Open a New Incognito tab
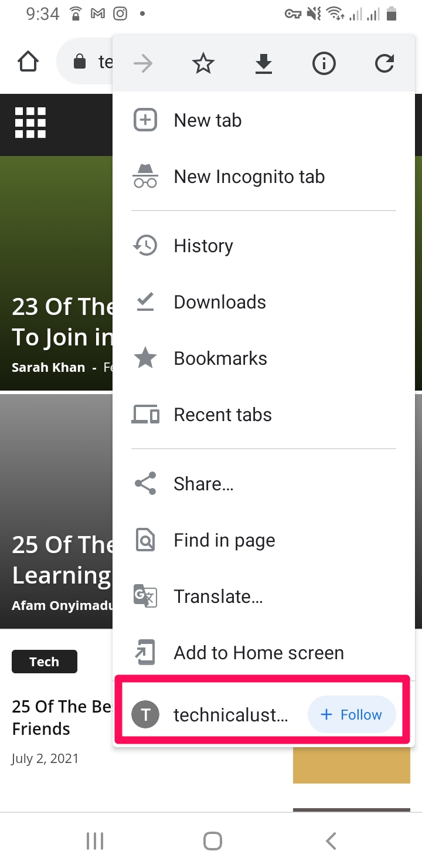This screenshot has width=422, height=868. [x=264, y=177]
